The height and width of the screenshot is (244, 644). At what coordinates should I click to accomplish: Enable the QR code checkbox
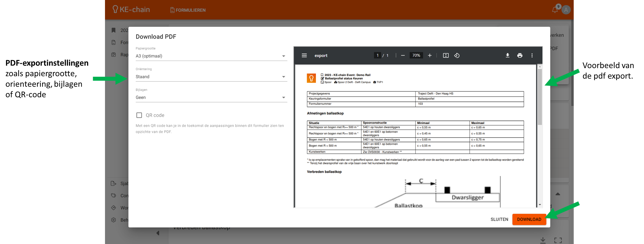[139, 115]
